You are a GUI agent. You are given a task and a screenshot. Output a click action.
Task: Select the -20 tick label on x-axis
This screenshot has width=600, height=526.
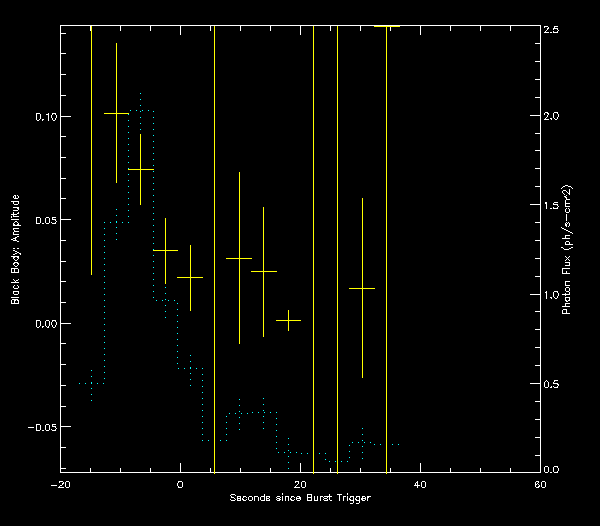coord(60,485)
